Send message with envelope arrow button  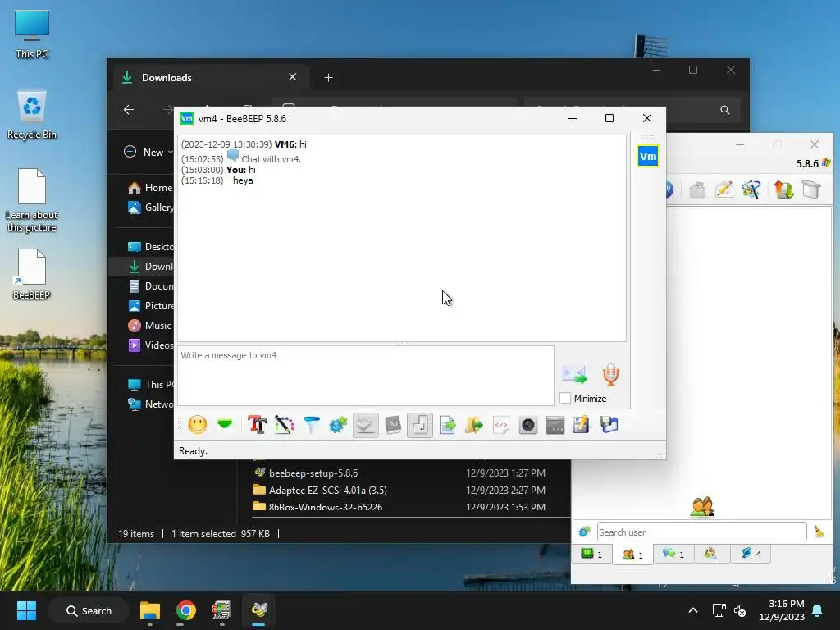point(574,374)
